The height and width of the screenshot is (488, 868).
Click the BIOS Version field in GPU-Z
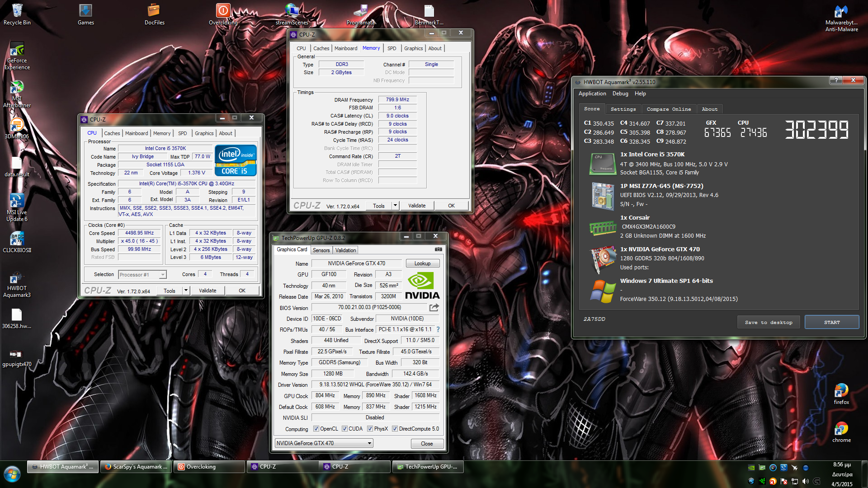tap(369, 307)
